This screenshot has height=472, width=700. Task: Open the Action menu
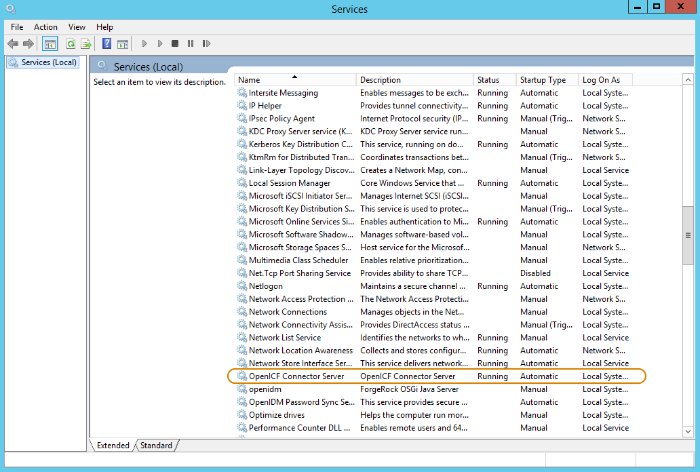pos(46,27)
